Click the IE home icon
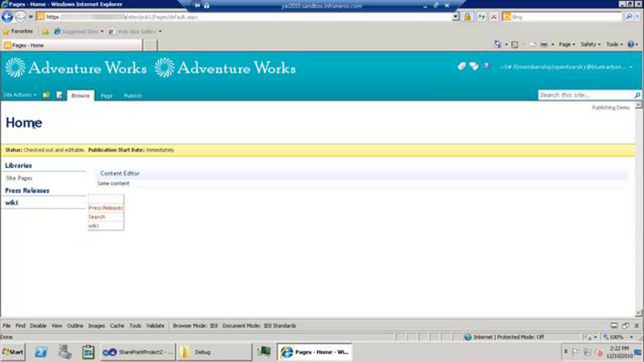Screen dimensions: 644x362 pyautogui.click(x=497, y=45)
